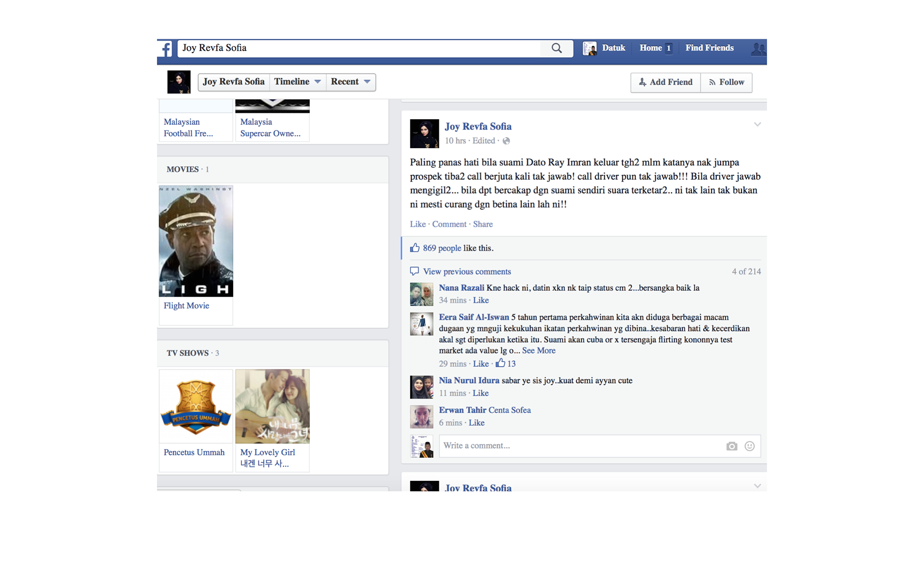Open the Recent dropdown
This screenshot has height=578, width=924.
tap(351, 82)
